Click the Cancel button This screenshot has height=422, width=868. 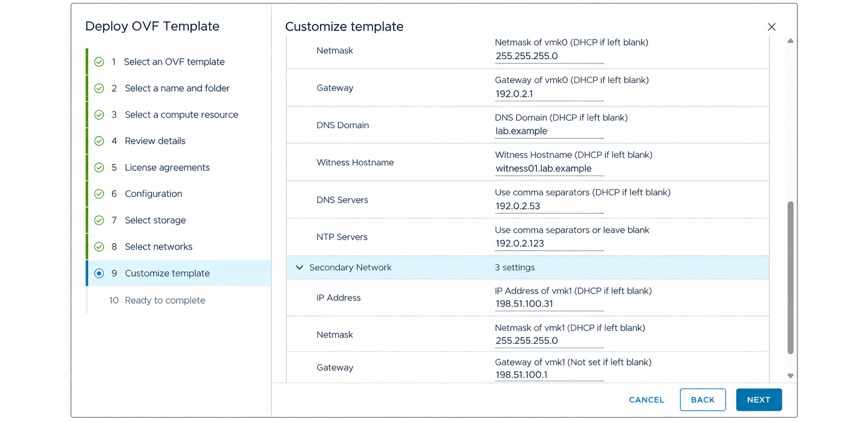[646, 400]
